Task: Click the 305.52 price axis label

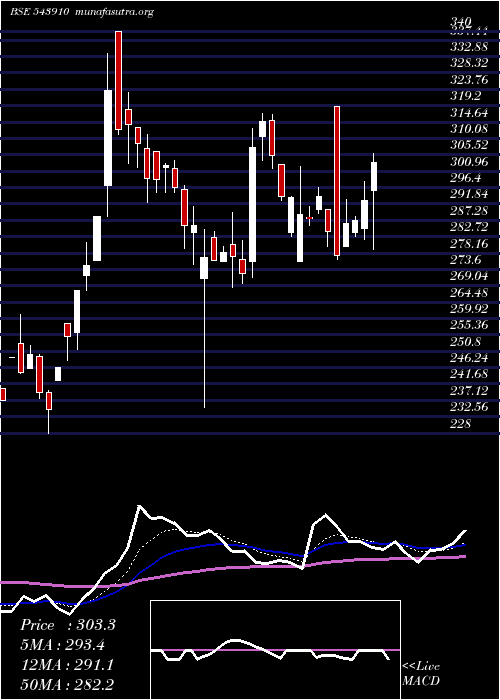Action: point(468,145)
